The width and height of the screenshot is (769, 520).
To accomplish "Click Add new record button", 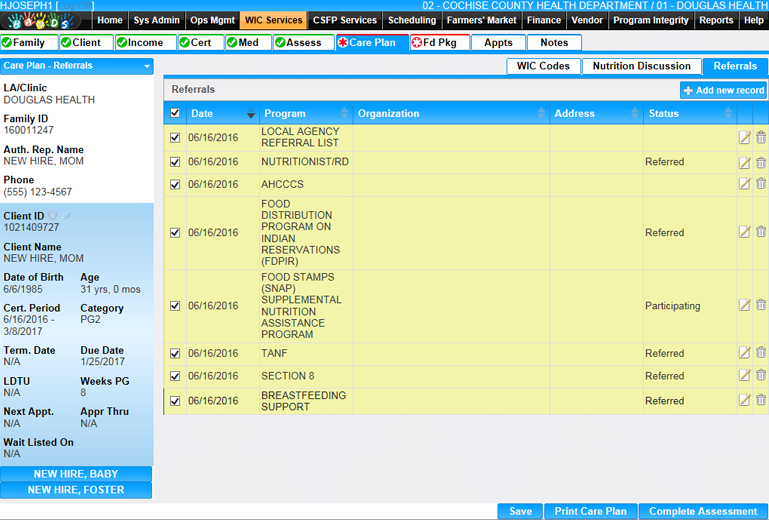I will coord(723,90).
